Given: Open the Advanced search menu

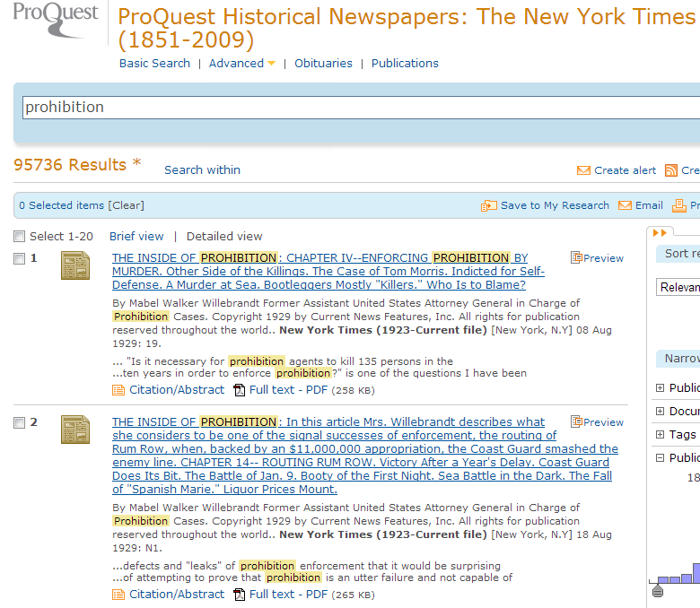Looking at the screenshot, I should click(236, 64).
